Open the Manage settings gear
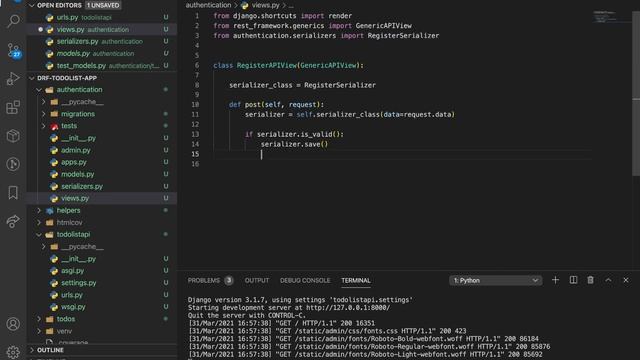The width and height of the screenshot is (640, 360). [x=13, y=351]
